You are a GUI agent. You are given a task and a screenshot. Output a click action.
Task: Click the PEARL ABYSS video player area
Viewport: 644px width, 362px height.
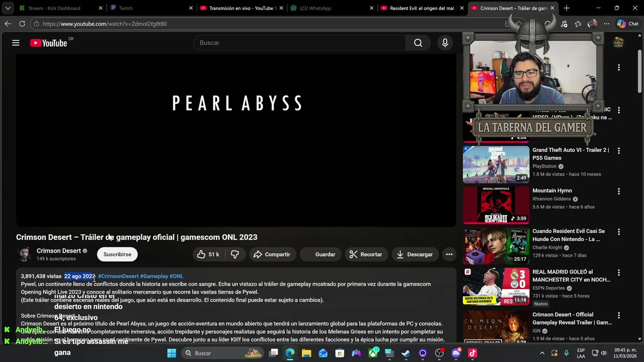236,140
